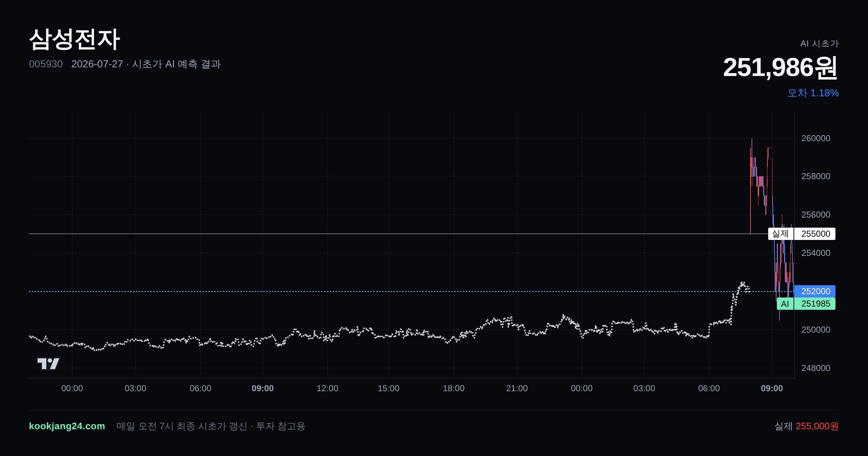Image resolution: width=868 pixels, height=456 pixels.
Task: Click the 256000 price axis label
Action: coord(816,215)
